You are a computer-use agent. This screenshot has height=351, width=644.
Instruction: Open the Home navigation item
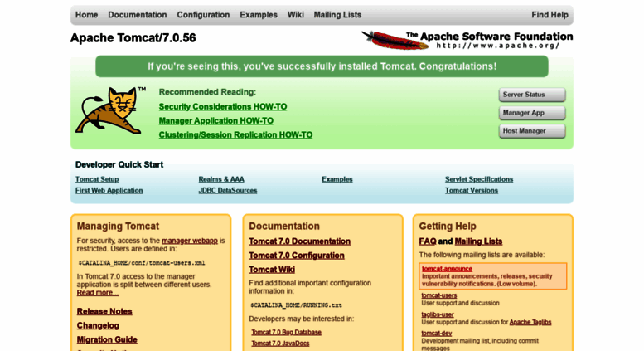[86, 15]
